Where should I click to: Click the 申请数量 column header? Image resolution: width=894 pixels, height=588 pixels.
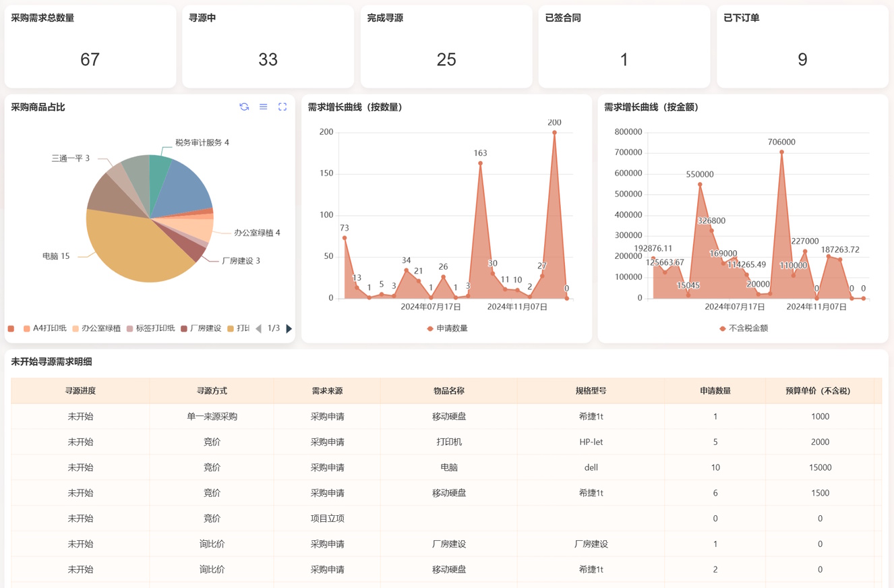pos(715,391)
